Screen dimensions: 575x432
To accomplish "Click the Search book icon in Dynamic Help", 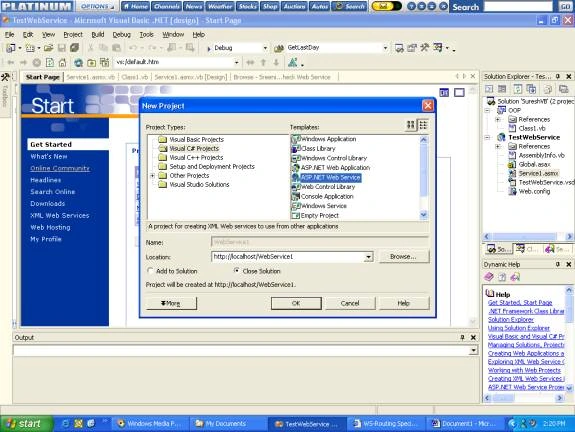I will (515, 277).
